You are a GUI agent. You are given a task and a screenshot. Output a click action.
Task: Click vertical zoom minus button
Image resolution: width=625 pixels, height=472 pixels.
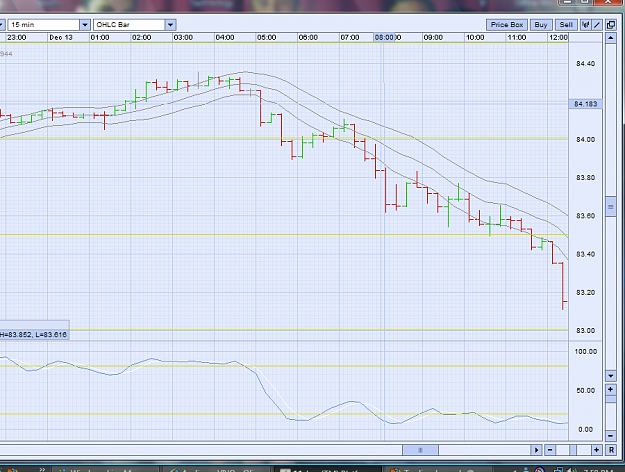click(611, 436)
